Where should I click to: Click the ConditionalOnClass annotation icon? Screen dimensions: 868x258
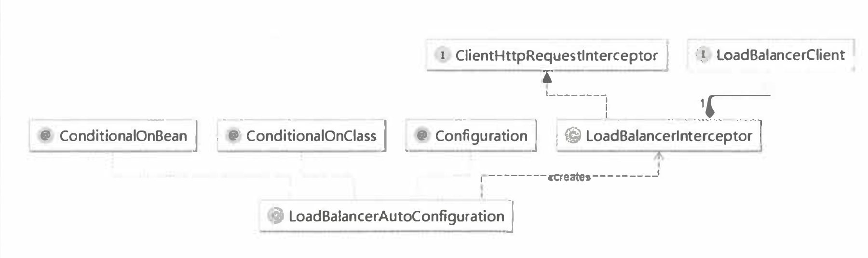pyautogui.click(x=233, y=136)
